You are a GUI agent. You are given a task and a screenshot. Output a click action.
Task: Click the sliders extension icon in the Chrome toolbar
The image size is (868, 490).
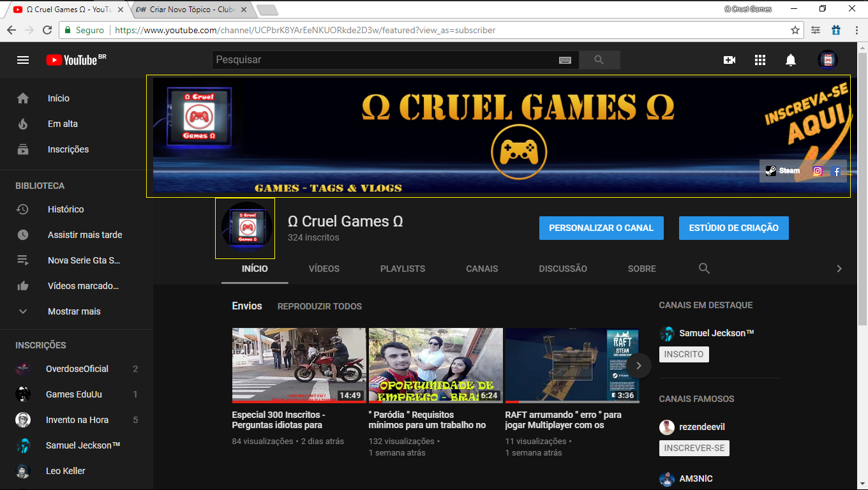(816, 30)
